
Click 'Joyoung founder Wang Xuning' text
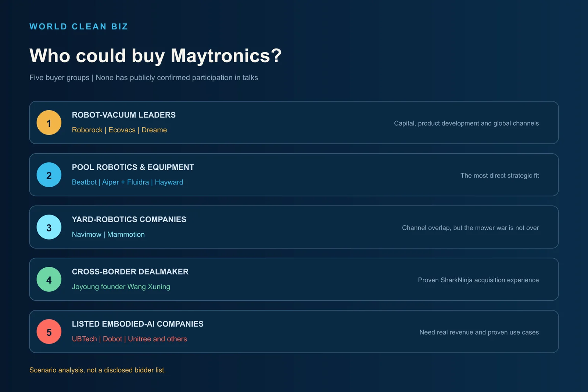point(121,287)
